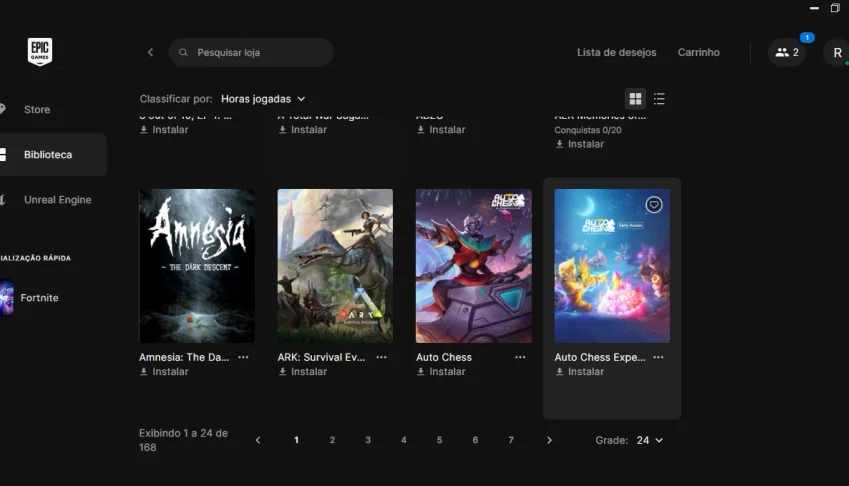Click the Auto Chess Expe... title
849x486 pixels.
pos(599,357)
